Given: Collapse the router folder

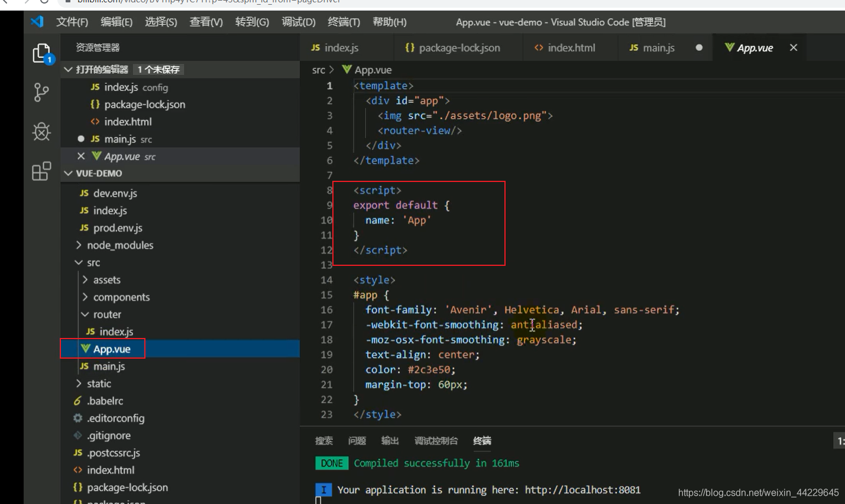Looking at the screenshot, I should coord(85,314).
